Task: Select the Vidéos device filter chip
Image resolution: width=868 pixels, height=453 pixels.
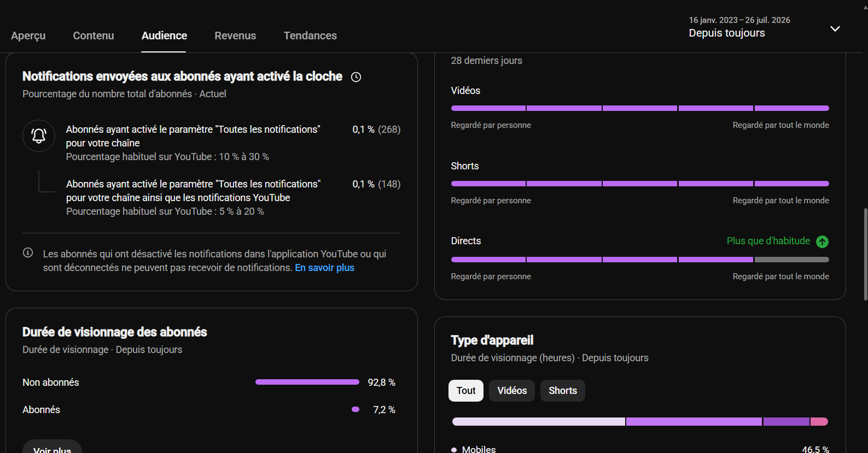Action: [x=512, y=391]
